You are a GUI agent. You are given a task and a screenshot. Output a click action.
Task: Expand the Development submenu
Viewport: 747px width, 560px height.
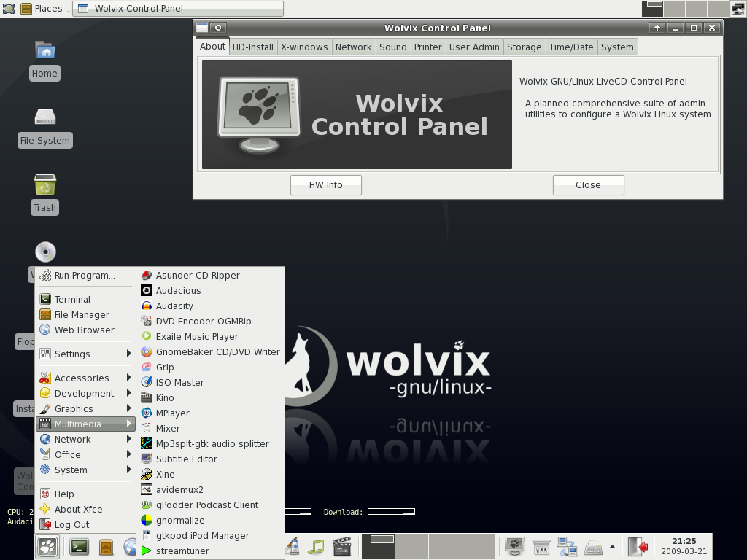[86, 393]
